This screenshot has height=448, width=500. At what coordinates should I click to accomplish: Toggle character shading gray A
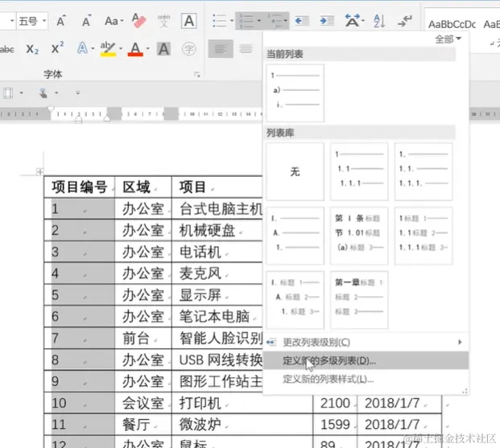[x=163, y=49]
